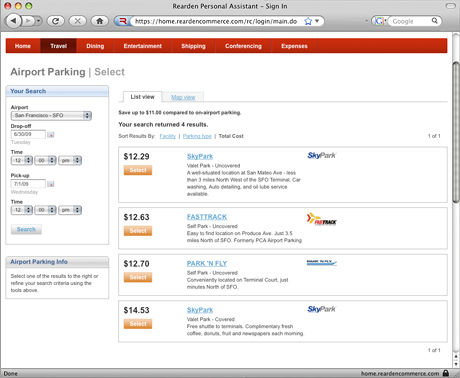
Task: Click the SkyPark logo beside $14.53 result
Action: (x=322, y=309)
